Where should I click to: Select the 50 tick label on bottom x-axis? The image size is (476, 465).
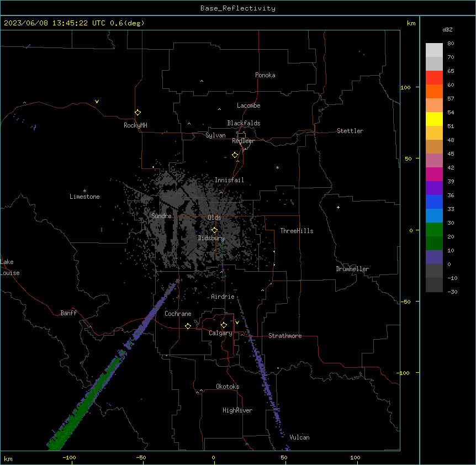284,457
